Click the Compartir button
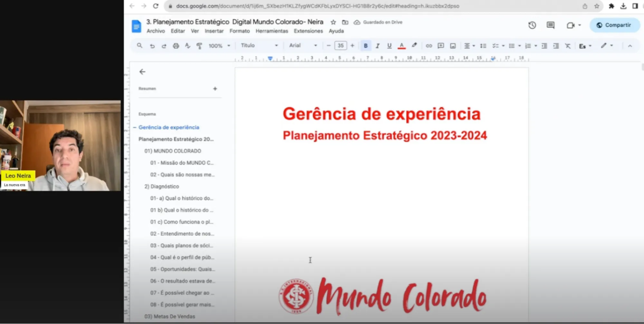Viewport: 644px width, 324px height. pos(614,25)
